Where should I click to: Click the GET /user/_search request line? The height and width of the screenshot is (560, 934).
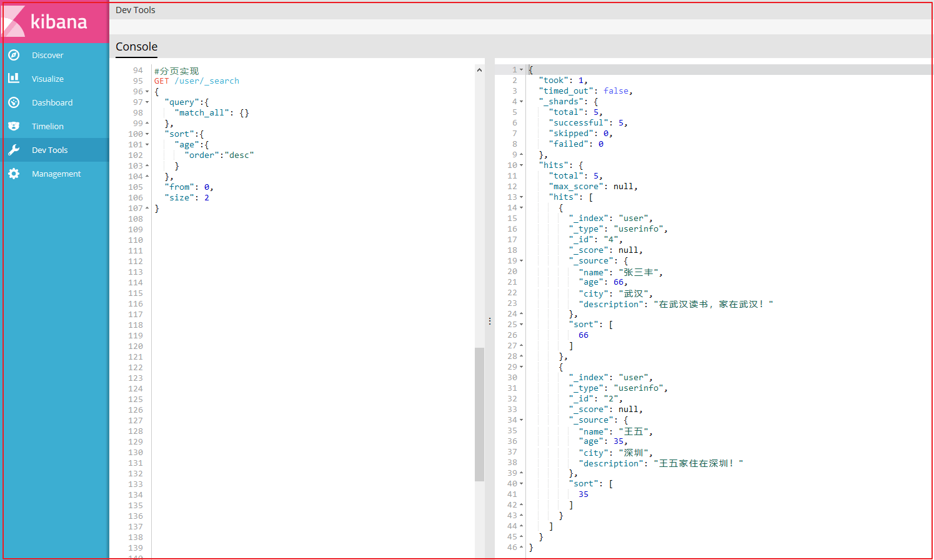(197, 81)
